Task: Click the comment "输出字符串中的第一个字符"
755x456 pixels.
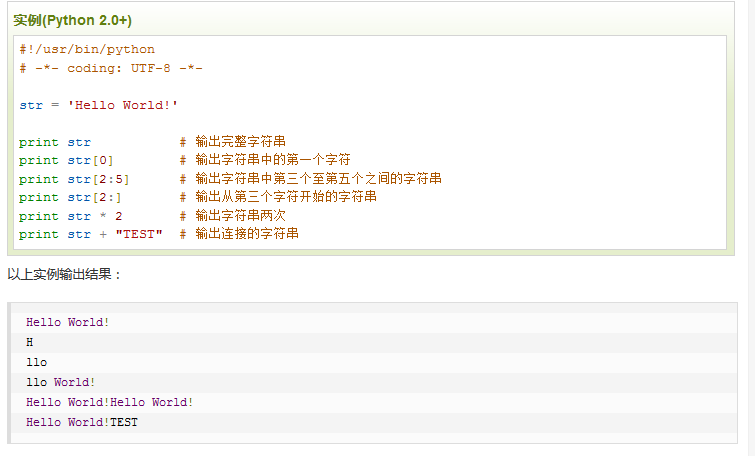Action: tap(272, 160)
